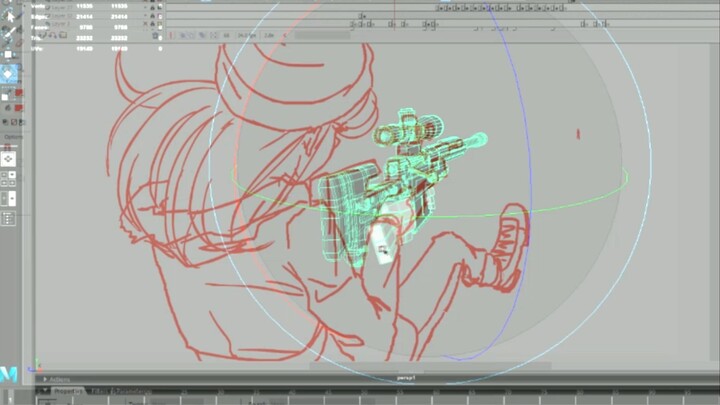Click the blue highlighted active tool
Screen dimensions: 720x405
[8, 73]
